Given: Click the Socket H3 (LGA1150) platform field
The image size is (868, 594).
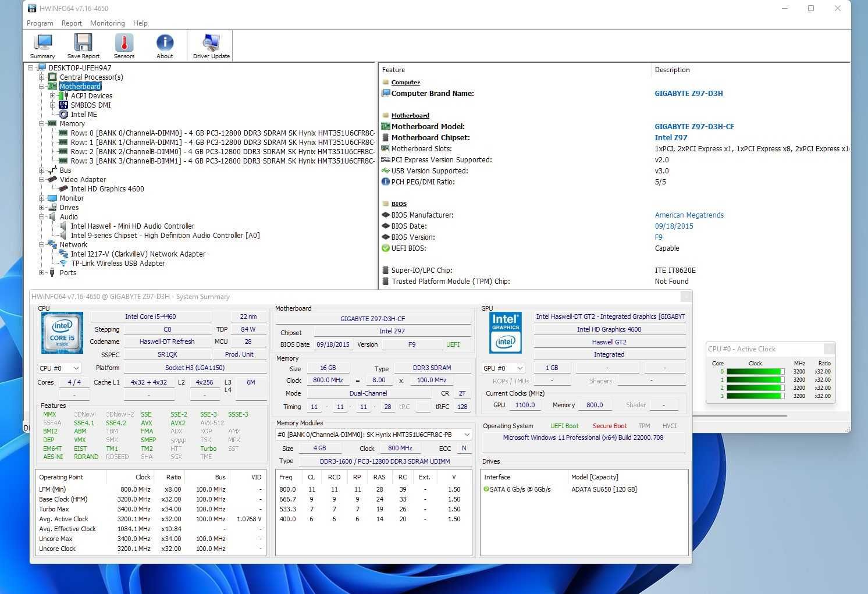Looking at the screenshot, I should [194, 368].
